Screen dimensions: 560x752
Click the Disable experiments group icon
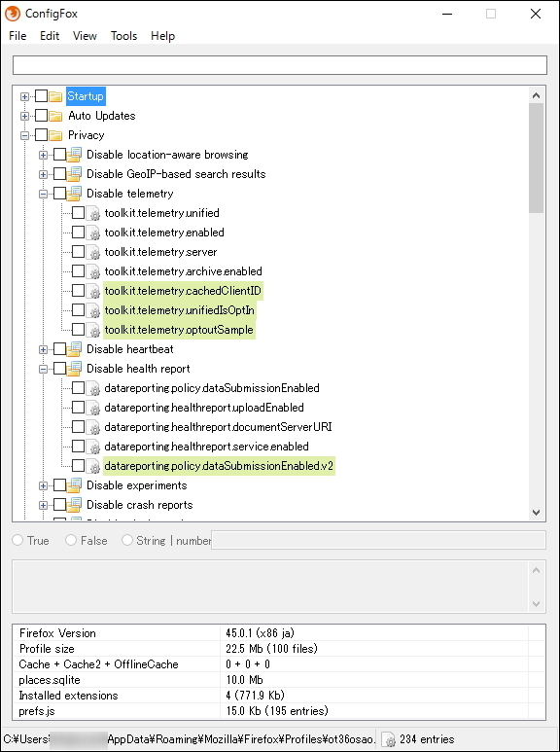tap(74, 485)
